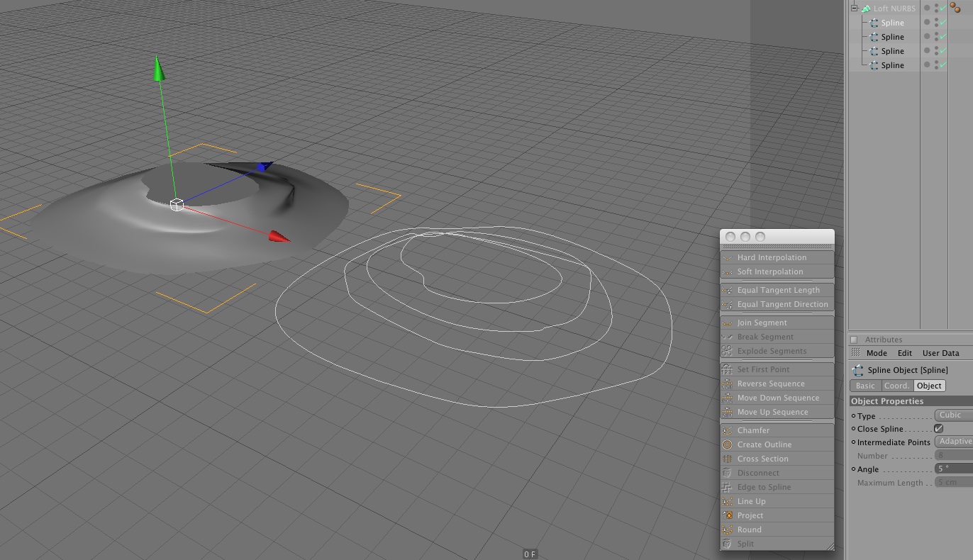Viewport: 973px width, 560px height.
Task: Click the Angle value field
Action: point(953,469)
